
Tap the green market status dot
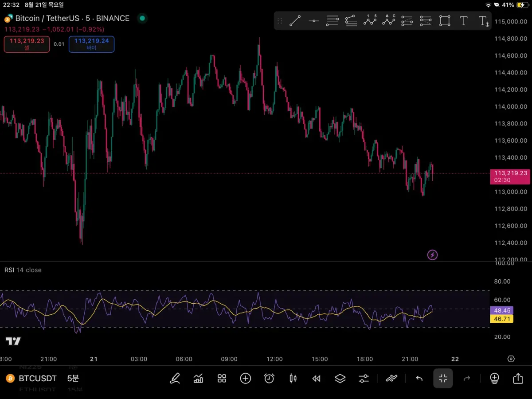(142, 18)
